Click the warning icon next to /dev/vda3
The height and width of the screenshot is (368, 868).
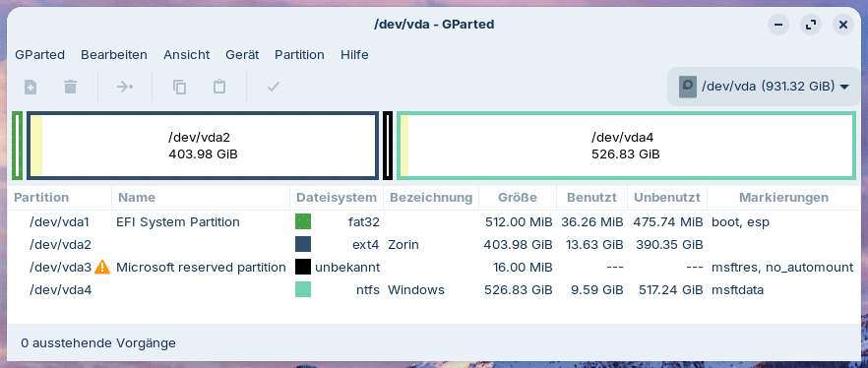tap(102, 268)
